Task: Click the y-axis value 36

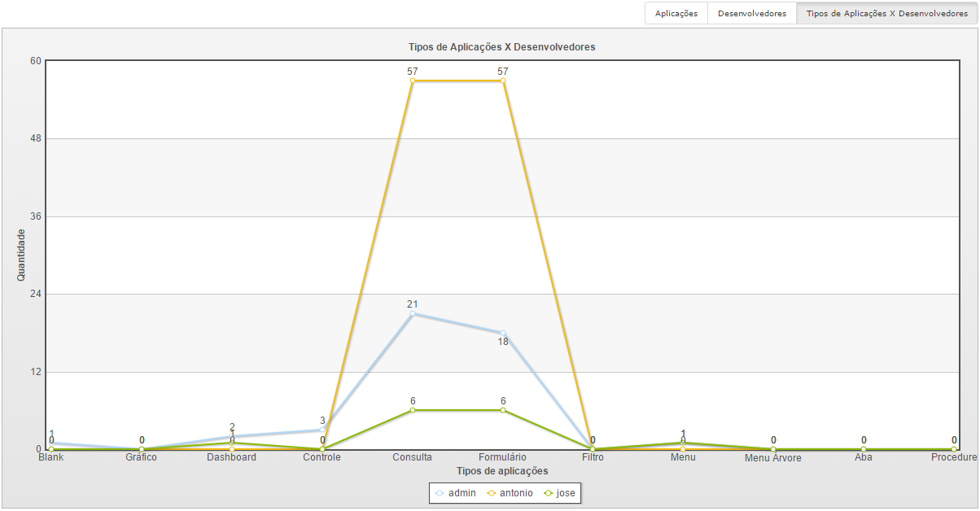Action: (x=36, y=216)
